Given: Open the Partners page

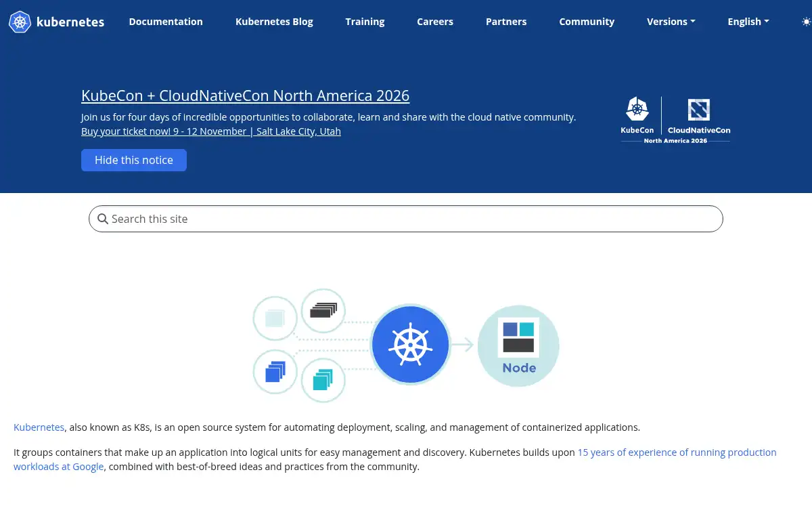Looking at the screenshot, I should coord(506,22).
